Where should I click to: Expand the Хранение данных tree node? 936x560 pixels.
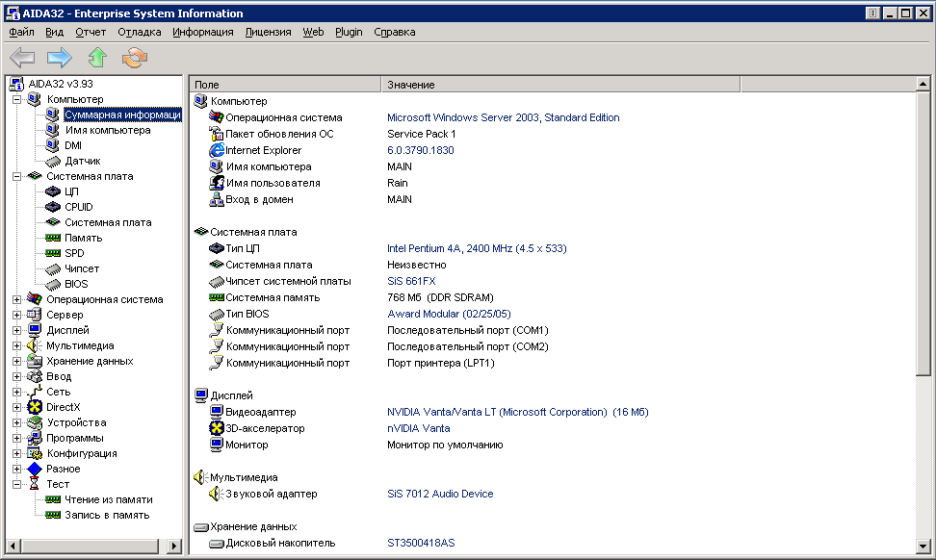pyautogui.click(x=16, y=361)
